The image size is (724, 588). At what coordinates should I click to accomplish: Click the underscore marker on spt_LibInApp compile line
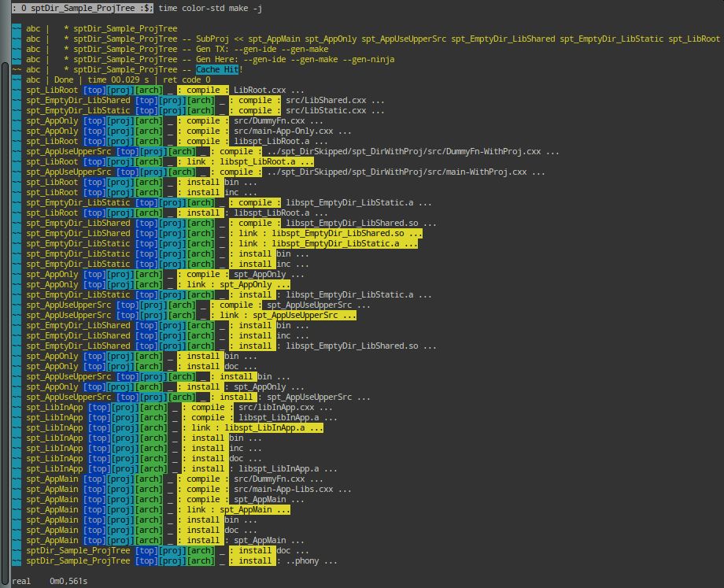[x=173, y=407]
